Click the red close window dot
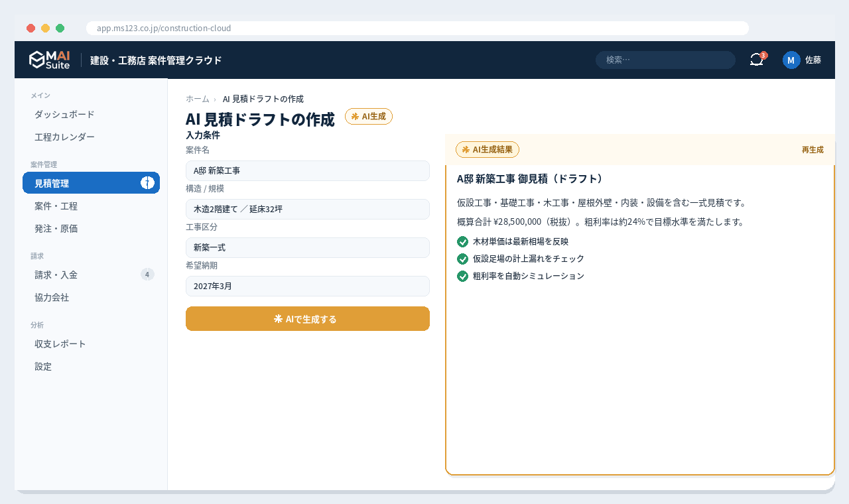Image resolution: width=849 pixels, height=504 pixels. coord(31,28)
